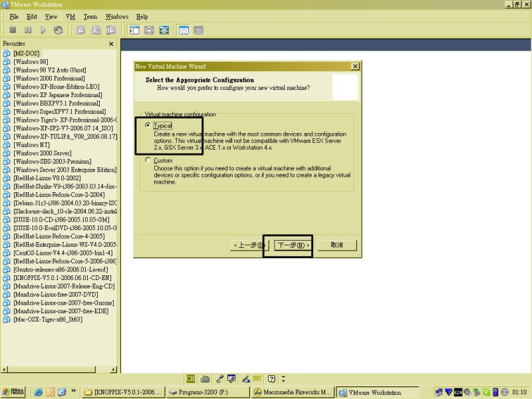
Task: Select [Windows XP Japanese Professional] favorite
Action: (58, 94)
